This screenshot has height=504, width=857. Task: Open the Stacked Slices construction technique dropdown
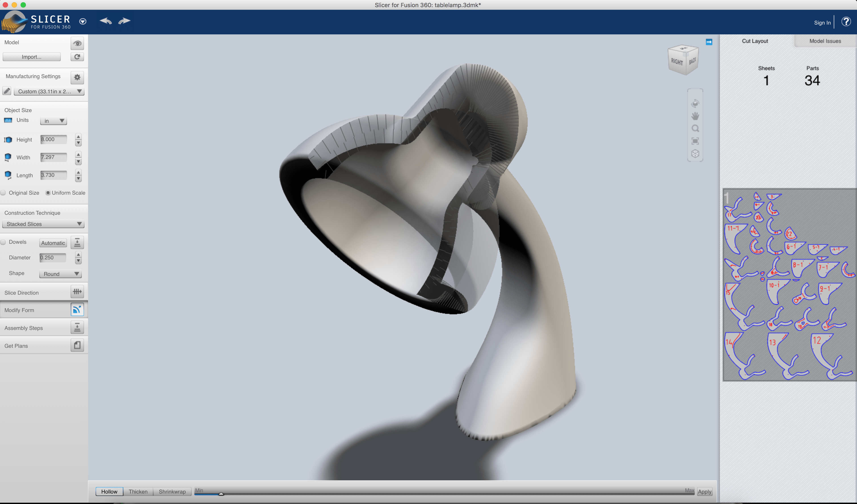(43, 224)
